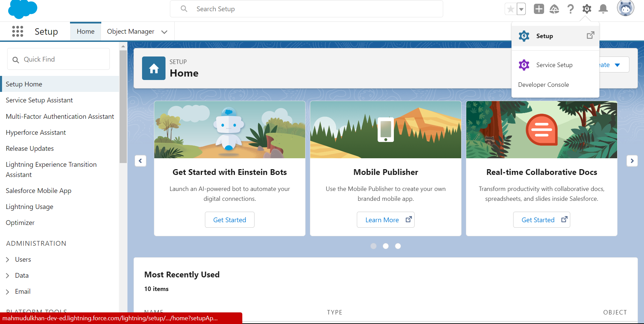The image size is (644, 324).
Task: Open Hyperforce Assistant
Action: coord(36,132)
